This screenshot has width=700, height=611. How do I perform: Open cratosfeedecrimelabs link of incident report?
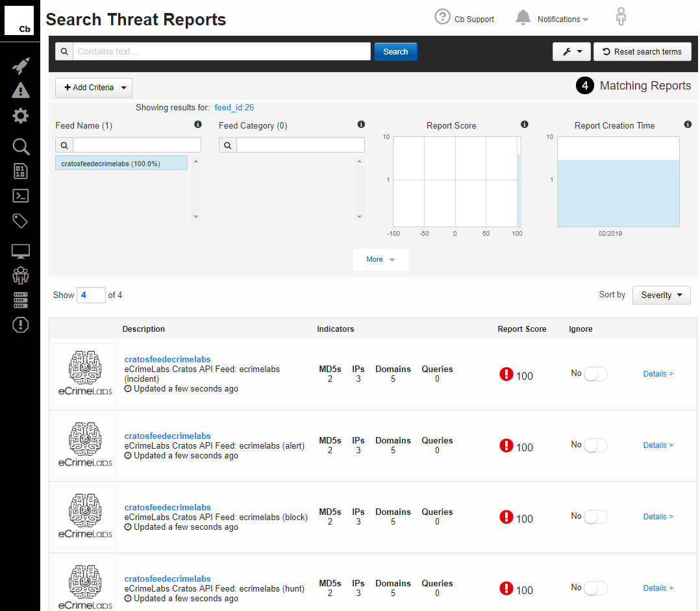coord(168,359)
